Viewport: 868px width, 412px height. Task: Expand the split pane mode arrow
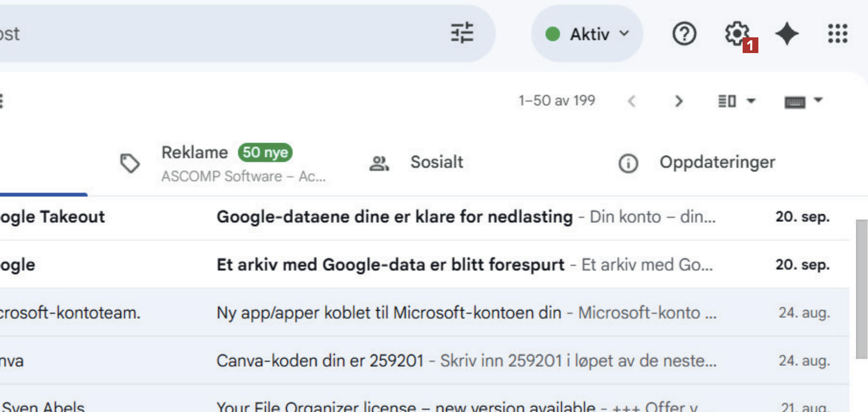tap(751, 101)
